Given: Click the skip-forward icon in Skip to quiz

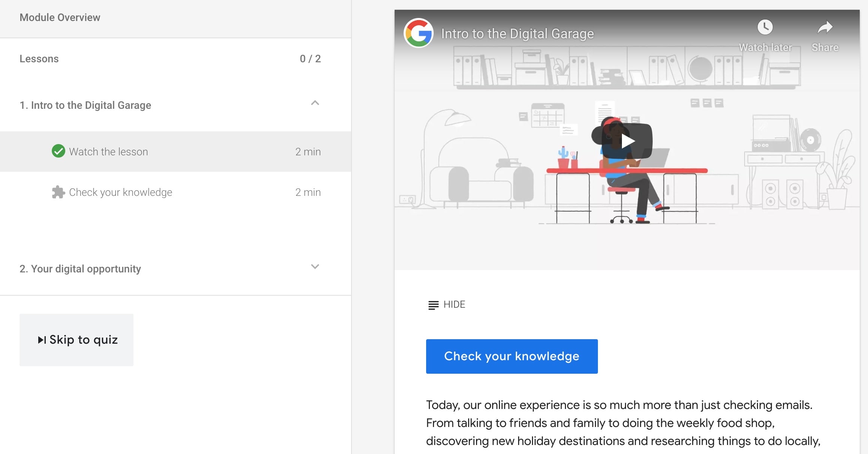Looking at the screenshot, I should click(42, 340).
